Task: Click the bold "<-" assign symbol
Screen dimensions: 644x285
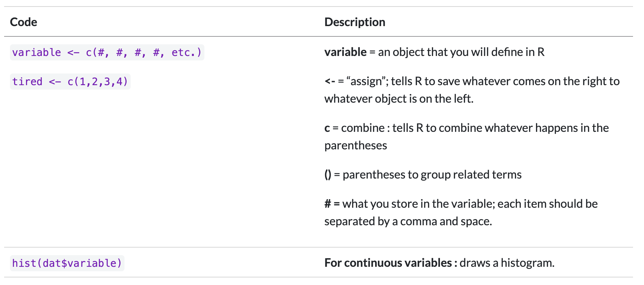Action: [x=330, y=81]
